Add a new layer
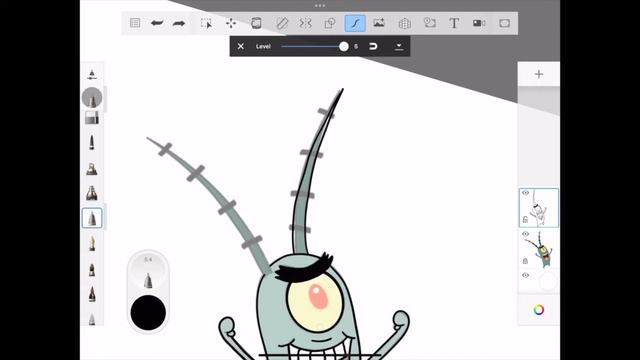This screenshot has height=360, width=640. pyautogui.click(x=539, y=74)
